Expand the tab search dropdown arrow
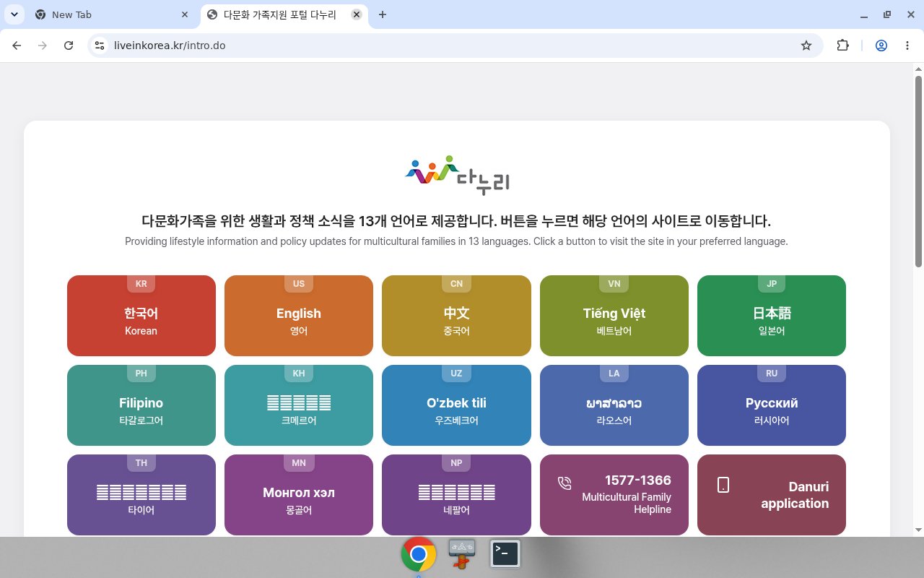The width and height of the screenshot is (924, 578). pyautogui.click(x=14, y=14)
